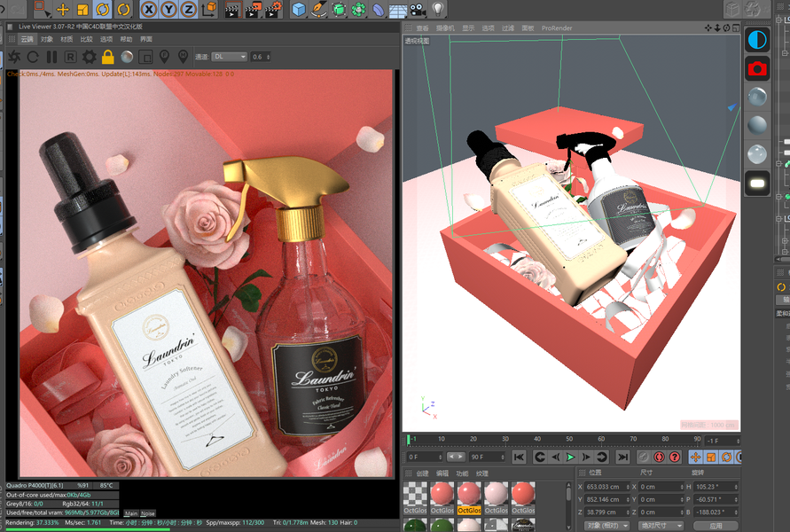The height and width of the screenshot is (532, 790).
Task: Open material manager 创建 menu
Action: pyautogui.click(x=422, y=473)
